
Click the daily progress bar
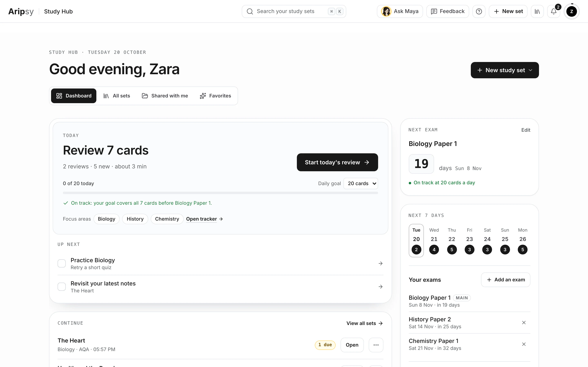coord(220,193)
